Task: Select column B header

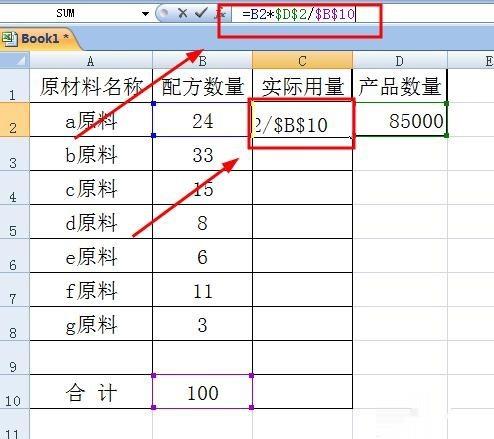Action: (x=202, y=61)
